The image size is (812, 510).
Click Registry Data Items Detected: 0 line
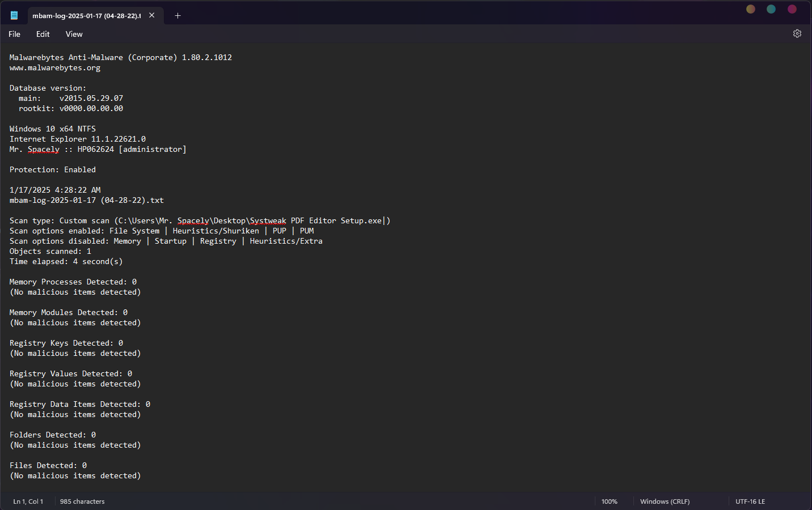80,405
